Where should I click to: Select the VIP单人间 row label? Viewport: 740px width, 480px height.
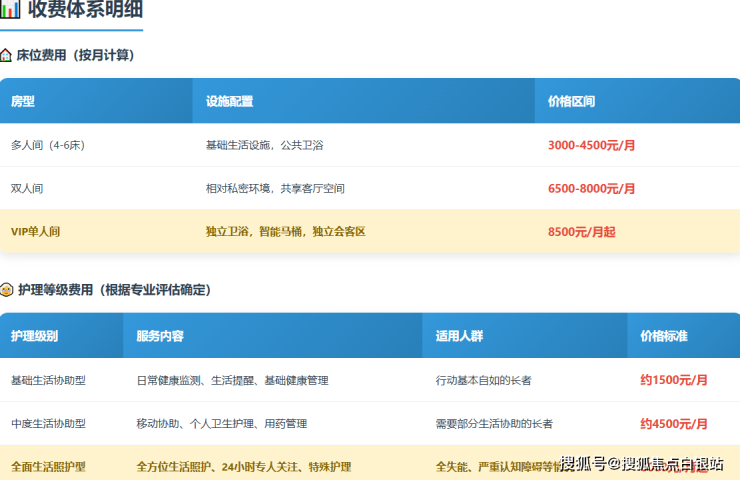pos(35,232)
